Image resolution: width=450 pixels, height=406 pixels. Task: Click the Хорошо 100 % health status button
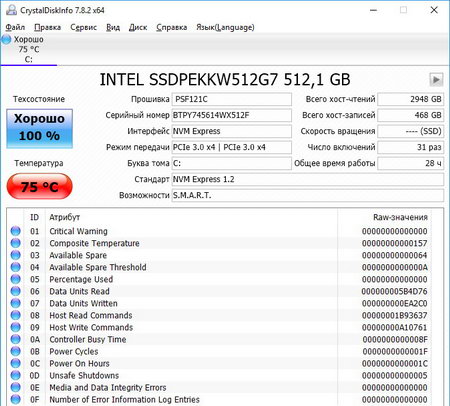[x=39, y=128]
